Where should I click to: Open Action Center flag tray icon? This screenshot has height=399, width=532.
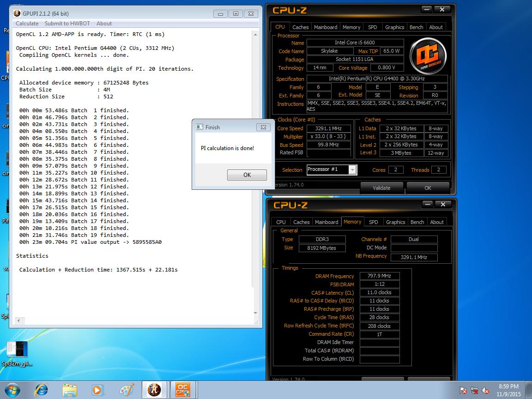[x=463, y=391]
